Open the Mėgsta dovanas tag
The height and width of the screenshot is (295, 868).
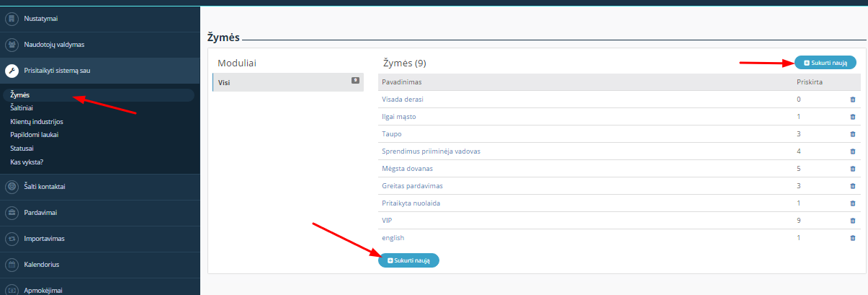[407, 169]
